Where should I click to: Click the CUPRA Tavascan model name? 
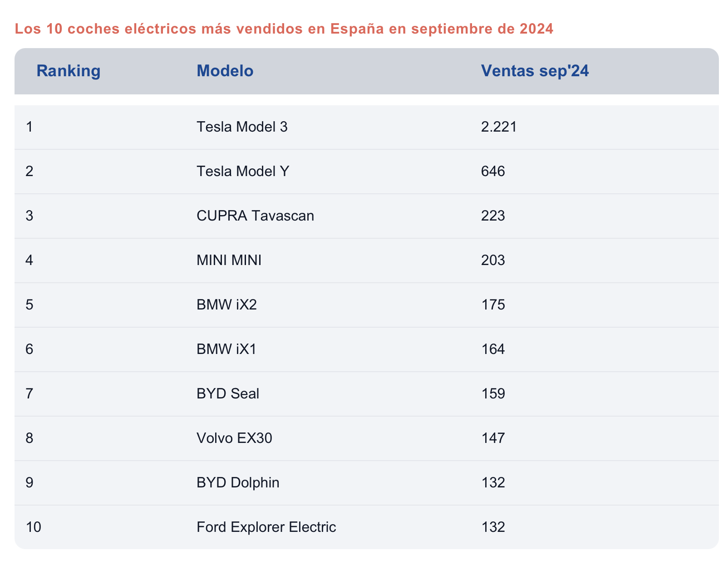coord(255,216)
